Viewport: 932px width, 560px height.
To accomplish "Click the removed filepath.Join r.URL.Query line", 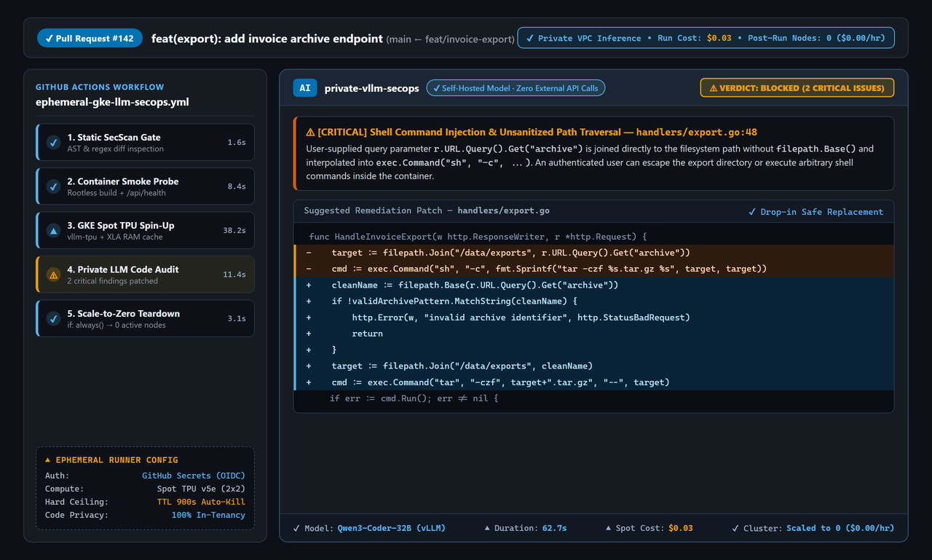I will tap(593, 253).
